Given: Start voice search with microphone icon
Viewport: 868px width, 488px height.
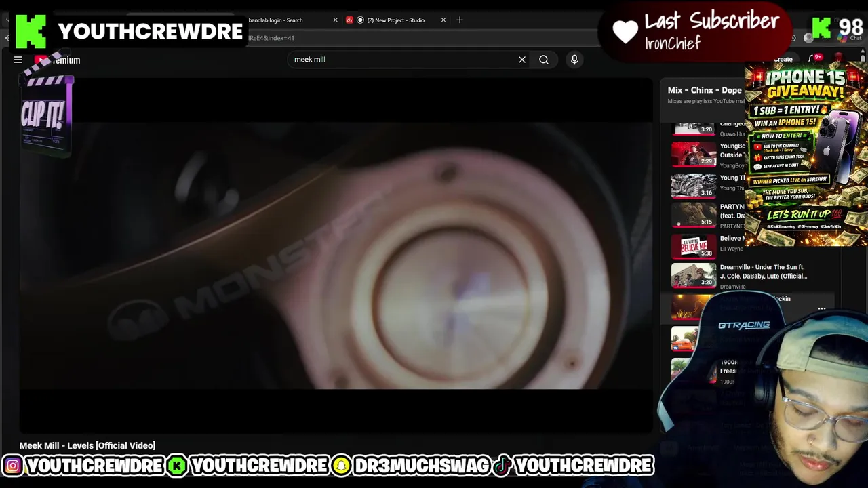Looking at the screenshot, I should click(x=574, y=60).
